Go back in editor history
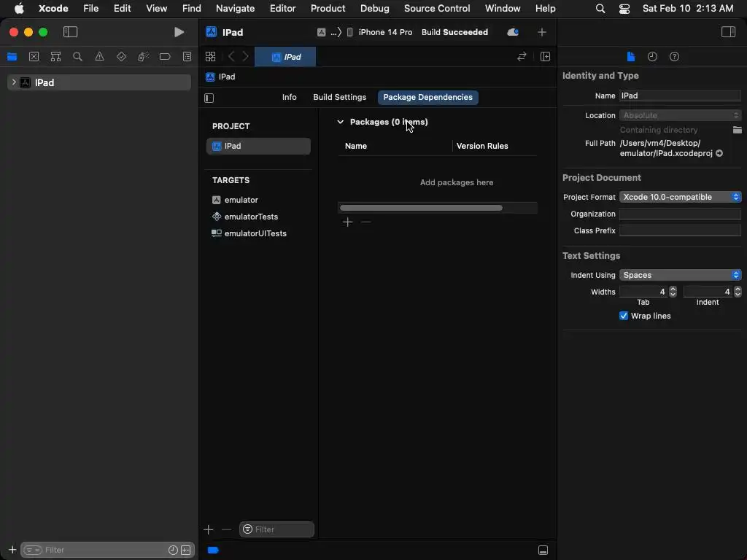The height and width of the screenshot is (560, 747). tap(231, 57)
